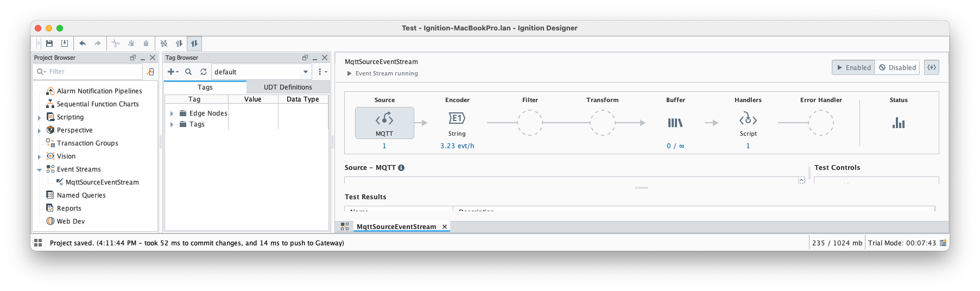Select the String Encoder stage

[x=457, y=123]
